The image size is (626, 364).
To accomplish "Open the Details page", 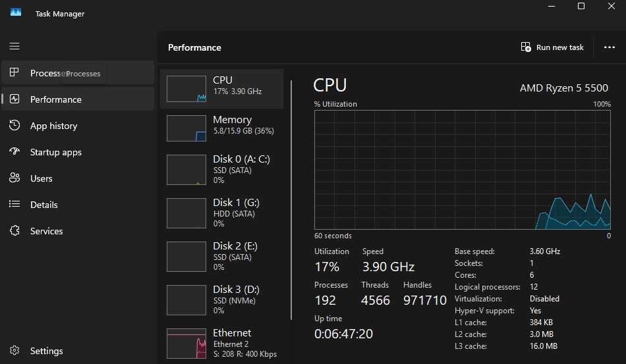I will (78, 205).
